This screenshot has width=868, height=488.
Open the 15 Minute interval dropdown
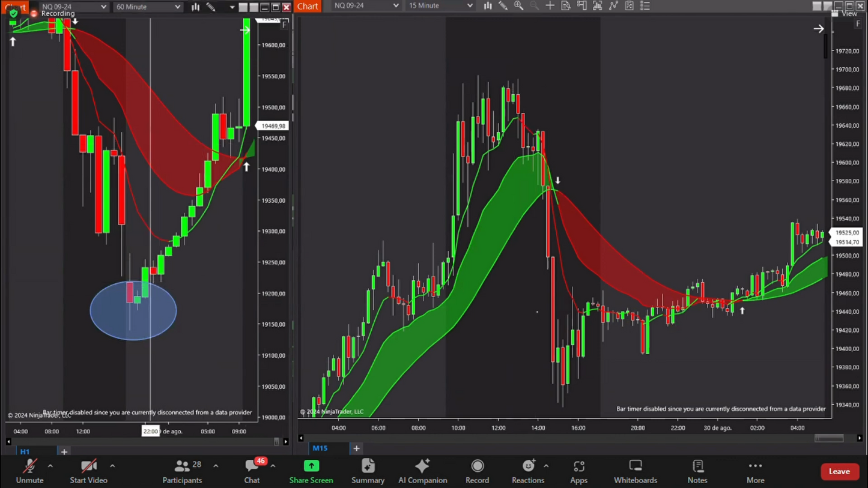pos(440,5)
